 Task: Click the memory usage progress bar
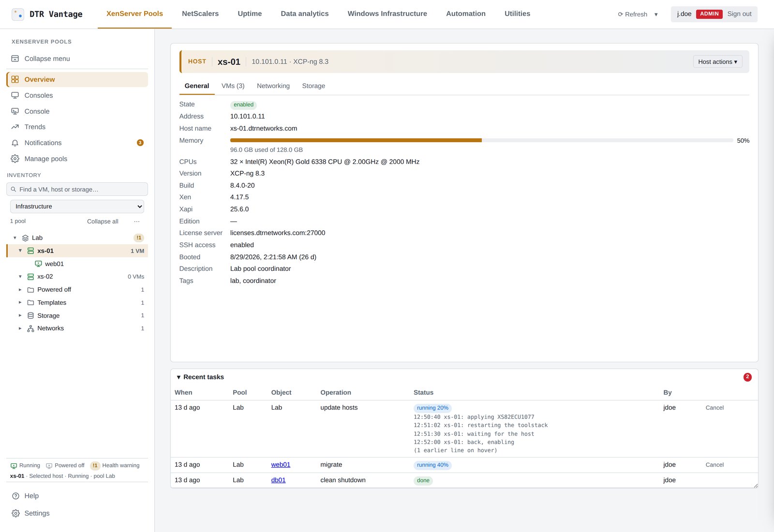482,140
